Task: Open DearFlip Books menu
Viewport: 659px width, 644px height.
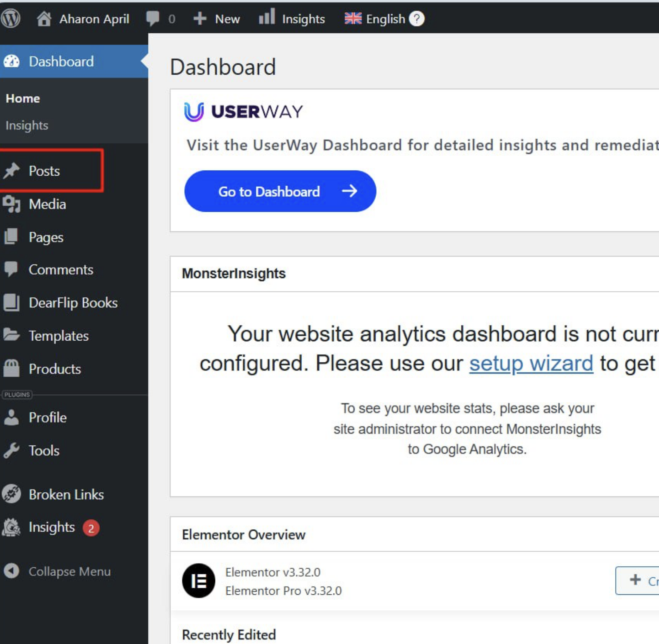Action: [74, 302]
